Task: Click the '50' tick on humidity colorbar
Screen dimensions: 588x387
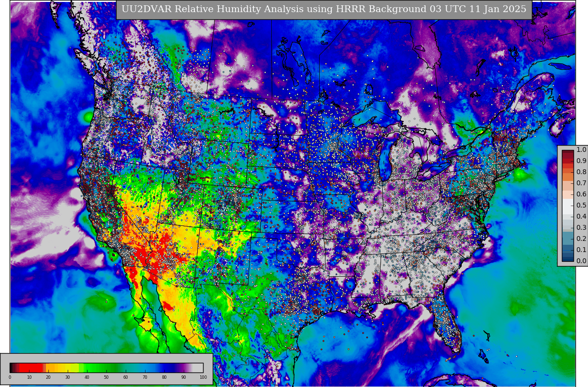Action: 106,377
